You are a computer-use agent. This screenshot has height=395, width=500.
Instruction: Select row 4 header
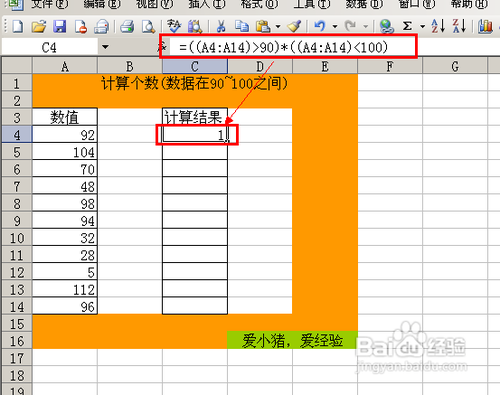[x=17, y=134]
